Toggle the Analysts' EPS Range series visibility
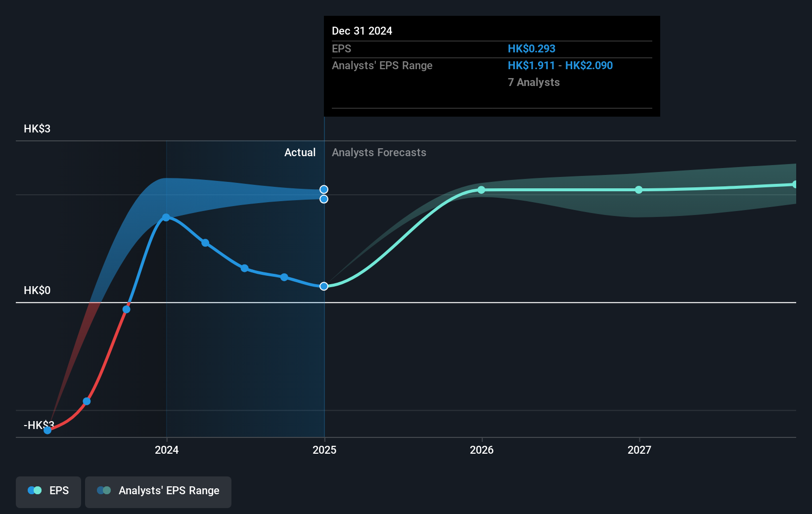The image size is (812, 514). [x=158, y=490]
